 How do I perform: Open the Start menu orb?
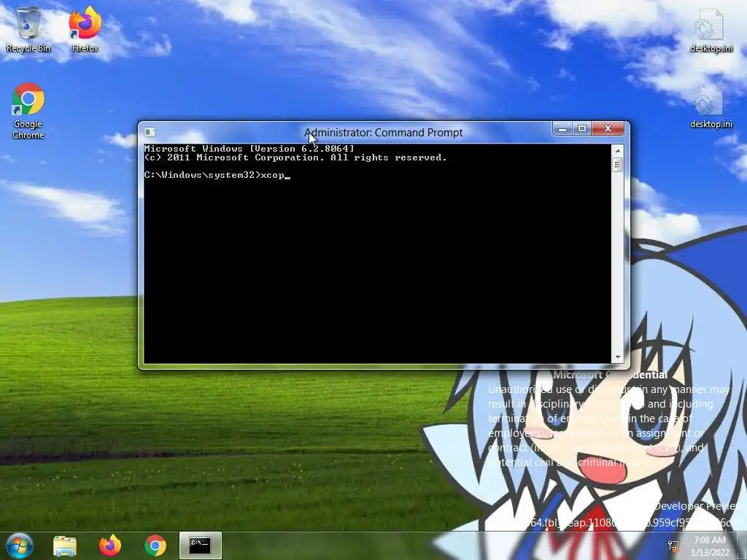tap(19, 545)
